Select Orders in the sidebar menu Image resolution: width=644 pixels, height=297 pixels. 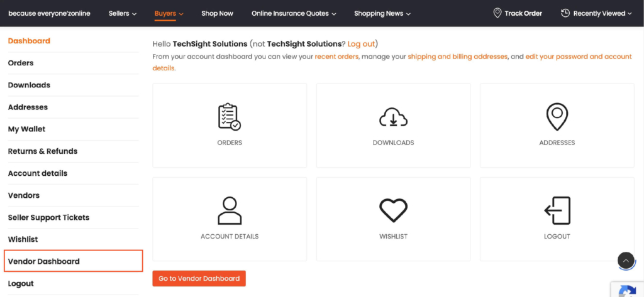pos(21,63)
